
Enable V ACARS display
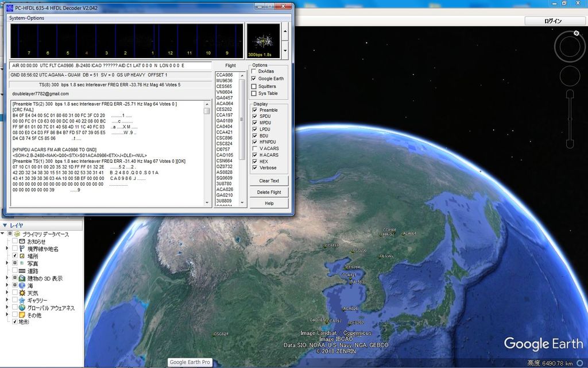coord(254,148)
